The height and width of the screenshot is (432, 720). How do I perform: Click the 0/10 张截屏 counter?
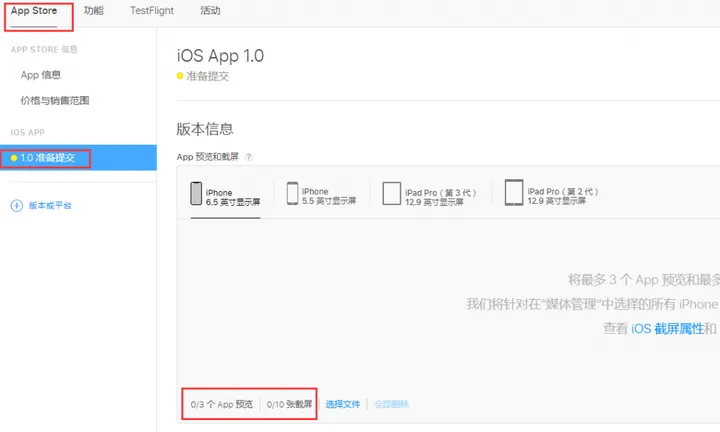(x=289, y=404)
